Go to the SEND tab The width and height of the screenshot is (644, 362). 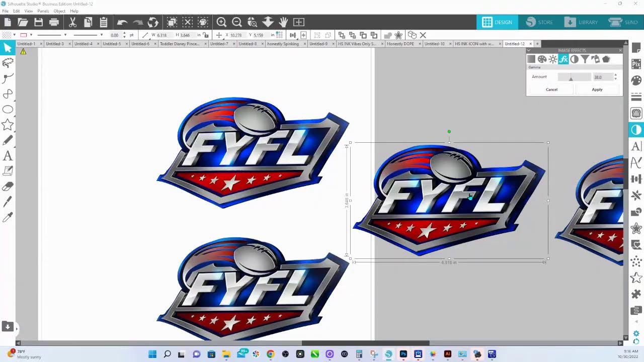tap(623, 22)
